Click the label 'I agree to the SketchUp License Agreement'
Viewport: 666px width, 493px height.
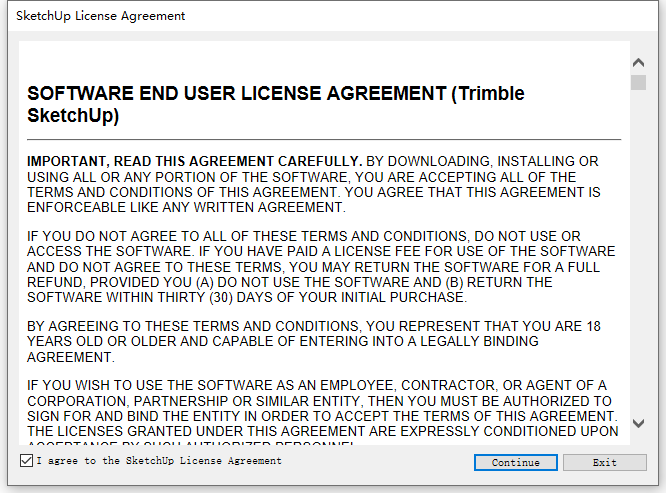pyautogui.click(x=159, y=461)
